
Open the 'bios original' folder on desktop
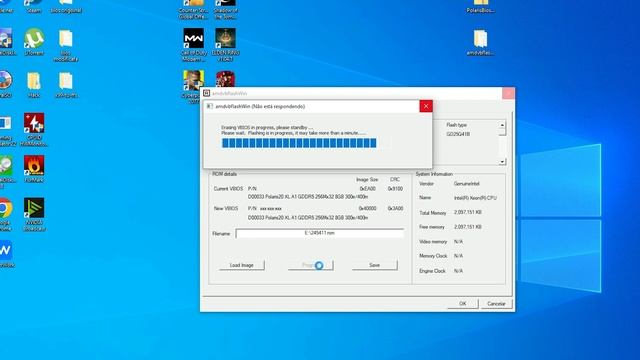66,6
